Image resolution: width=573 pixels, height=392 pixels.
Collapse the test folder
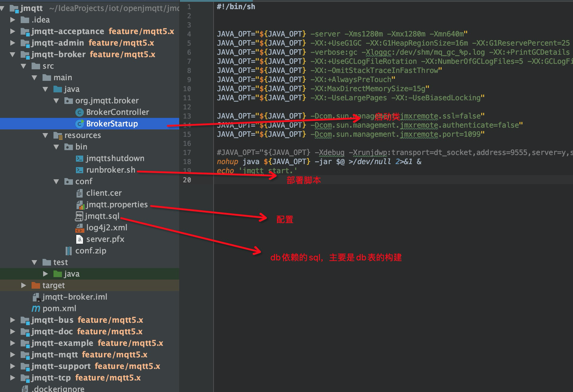[x=34, y=263]
